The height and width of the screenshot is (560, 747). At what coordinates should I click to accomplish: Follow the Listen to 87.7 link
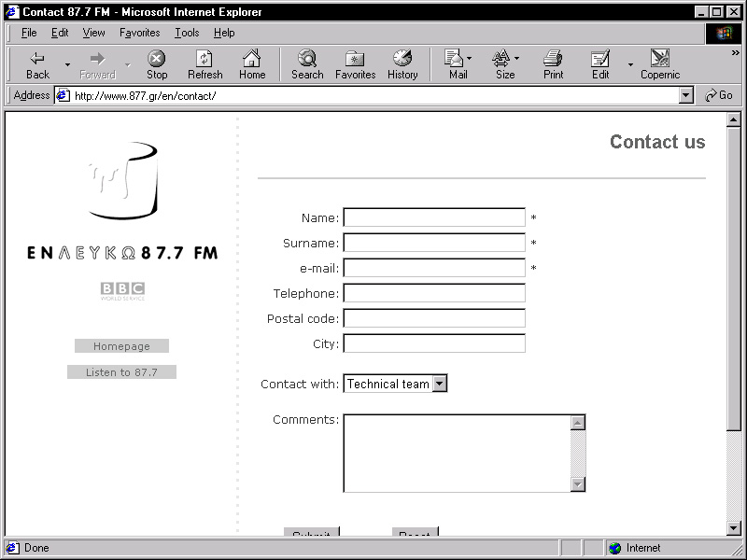[121, 371]
